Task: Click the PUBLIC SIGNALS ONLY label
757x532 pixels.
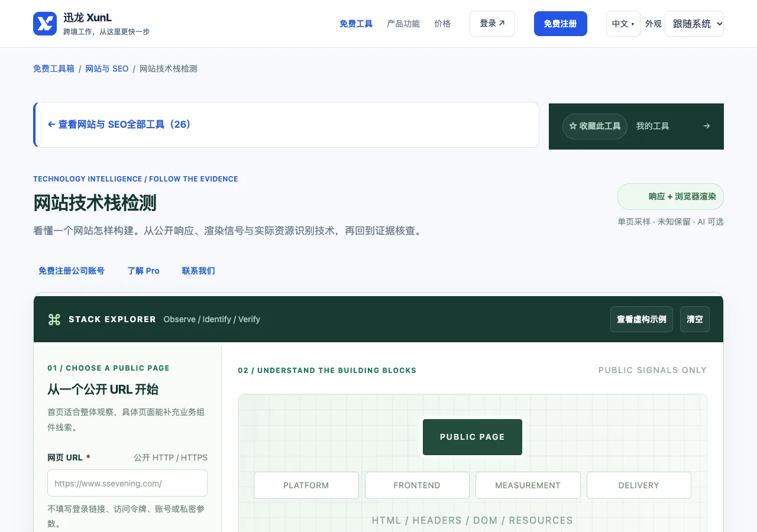Action: (x=653, y=370)
